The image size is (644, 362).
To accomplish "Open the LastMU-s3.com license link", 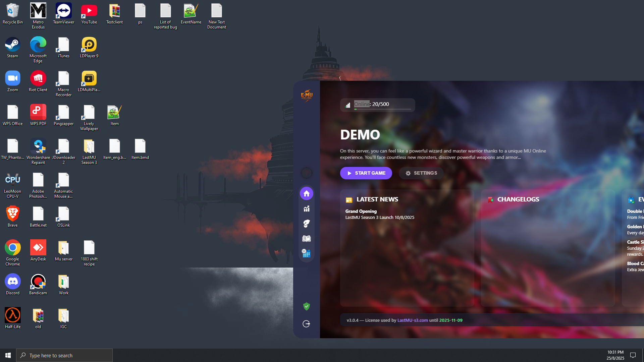I will tap(412, 320).
